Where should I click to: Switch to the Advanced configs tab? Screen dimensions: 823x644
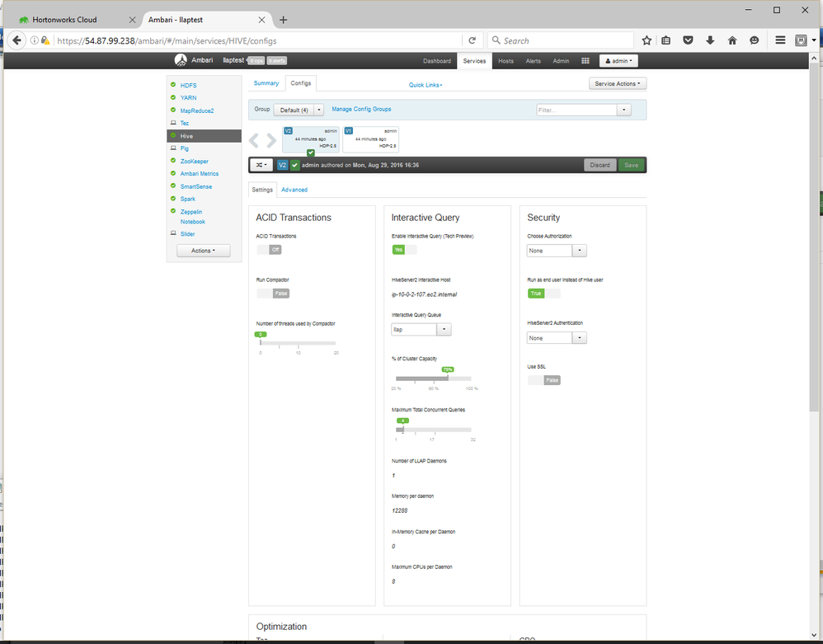[294, 189]
